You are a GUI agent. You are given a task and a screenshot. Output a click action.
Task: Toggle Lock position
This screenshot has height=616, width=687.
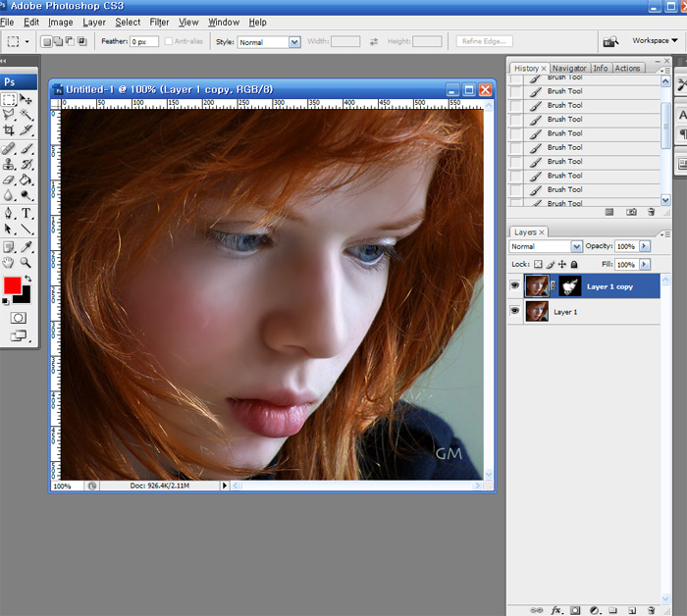(562, 264)
